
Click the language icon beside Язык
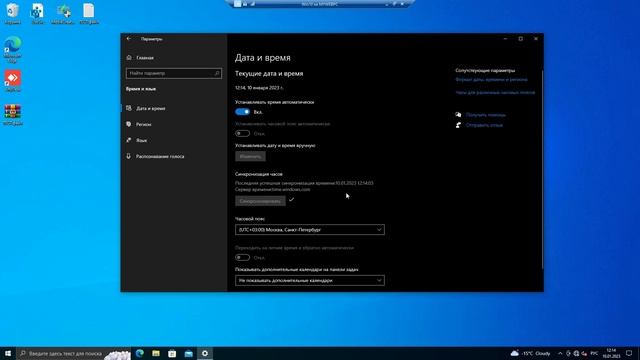tap(129, 140)
